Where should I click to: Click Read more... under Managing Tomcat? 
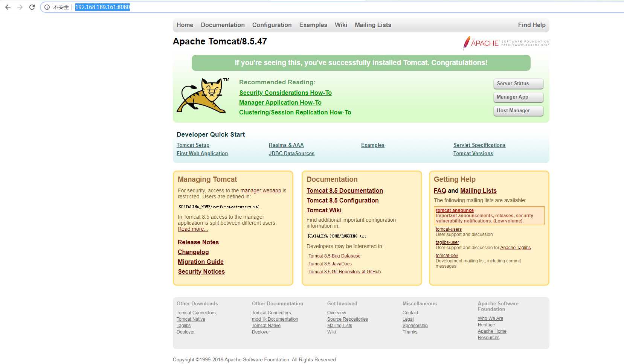pos(193,229)
